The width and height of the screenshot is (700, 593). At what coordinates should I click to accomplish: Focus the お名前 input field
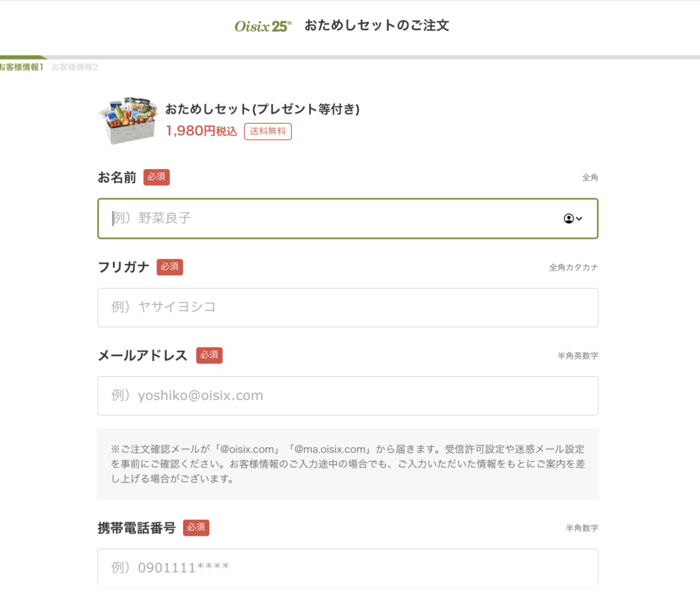tap(328, 219)
